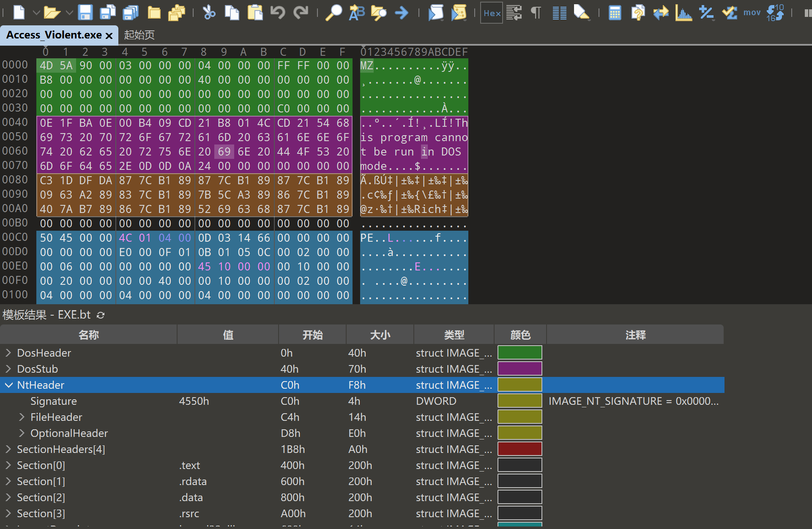
Task: Click the Close All files icon
Action: click(177, 13)
